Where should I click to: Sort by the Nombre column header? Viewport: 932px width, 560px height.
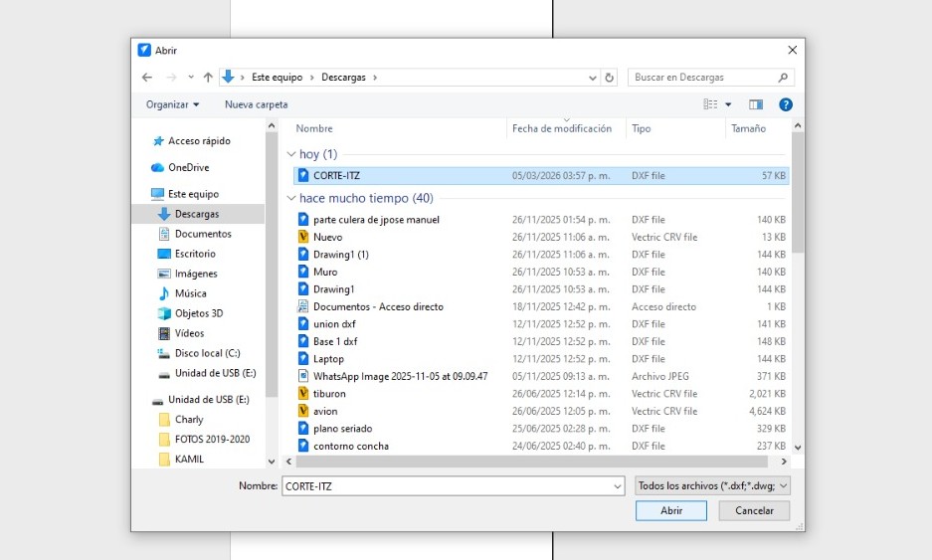coord(314,128)
